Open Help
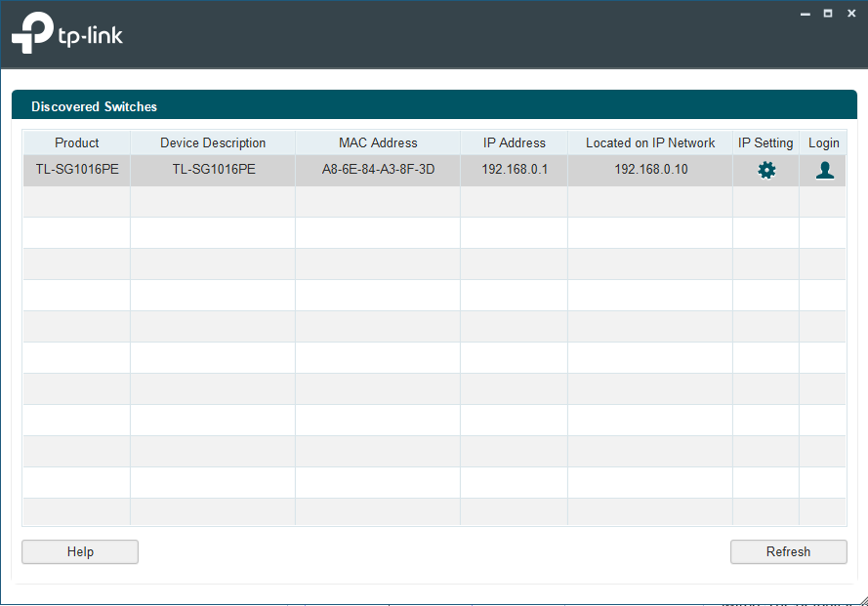This screenshot has width=868, height=606. pos(80,552)
